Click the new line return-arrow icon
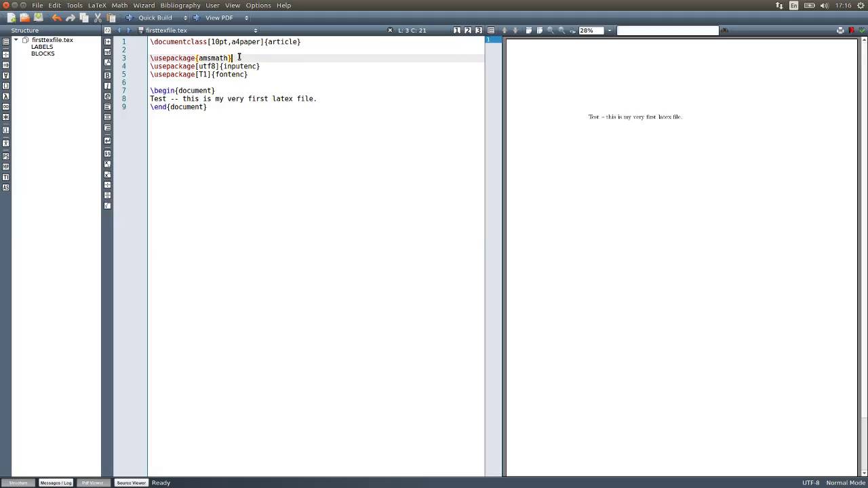868x488 pixels. click(x=107, y=141)
